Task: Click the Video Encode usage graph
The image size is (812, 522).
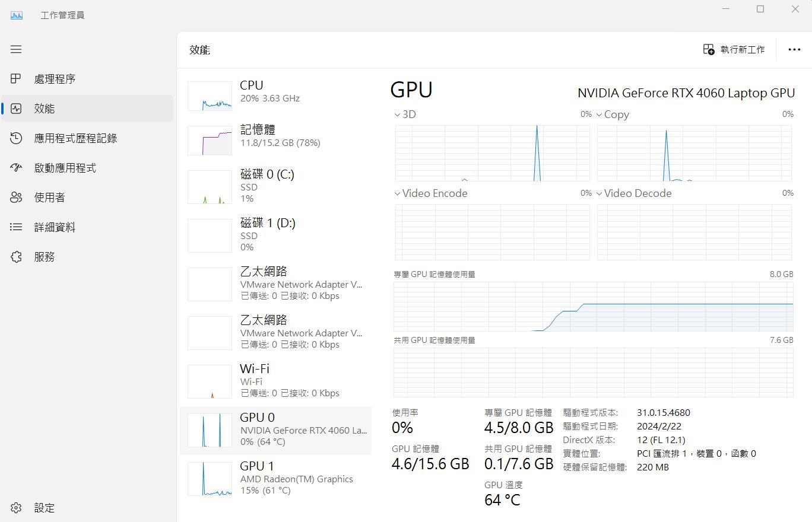Action: pyautogui.click(x=493, y=232)
